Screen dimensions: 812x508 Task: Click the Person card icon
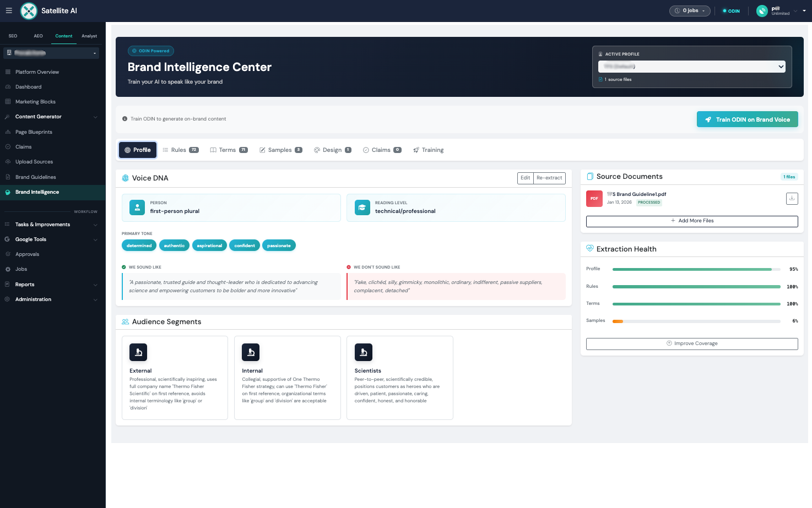(137, 207)
